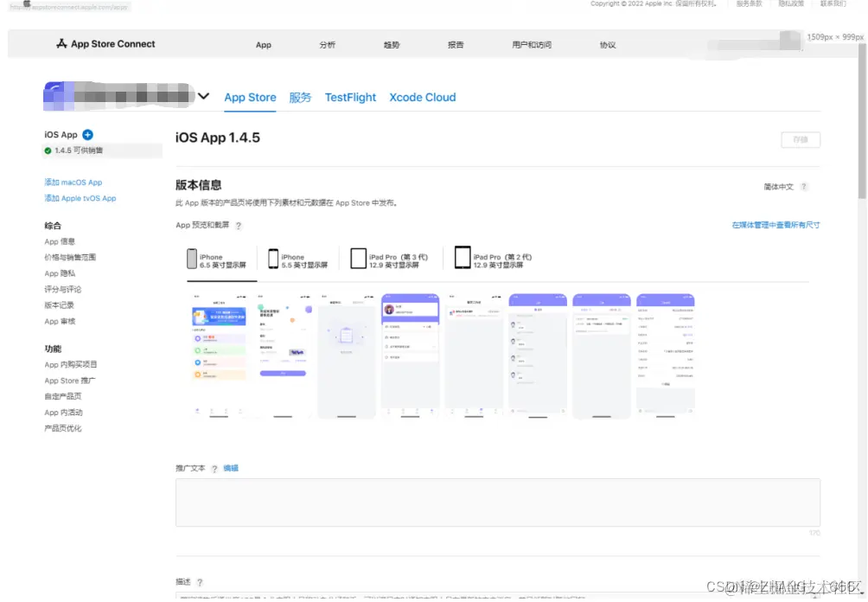Click the third screenshot with clipboard illustration
The height and width of the screenshot is (602, 868).
(347, 356)
